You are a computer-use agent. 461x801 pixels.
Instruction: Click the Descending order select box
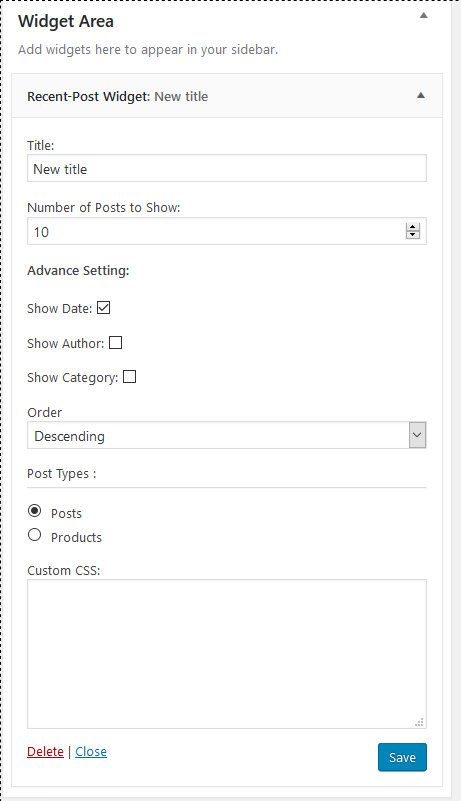pos(226,435)
